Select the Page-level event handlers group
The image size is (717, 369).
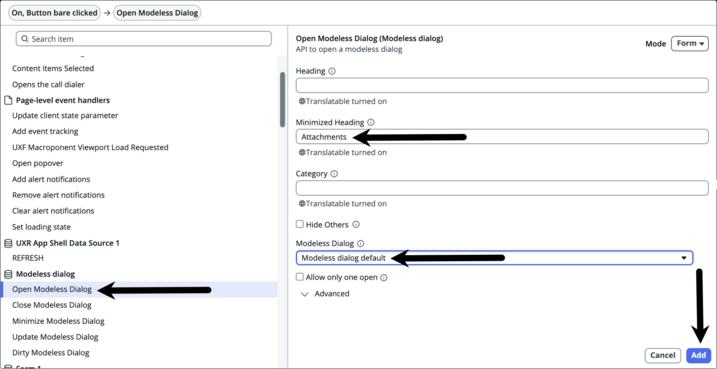pos(63,100)
